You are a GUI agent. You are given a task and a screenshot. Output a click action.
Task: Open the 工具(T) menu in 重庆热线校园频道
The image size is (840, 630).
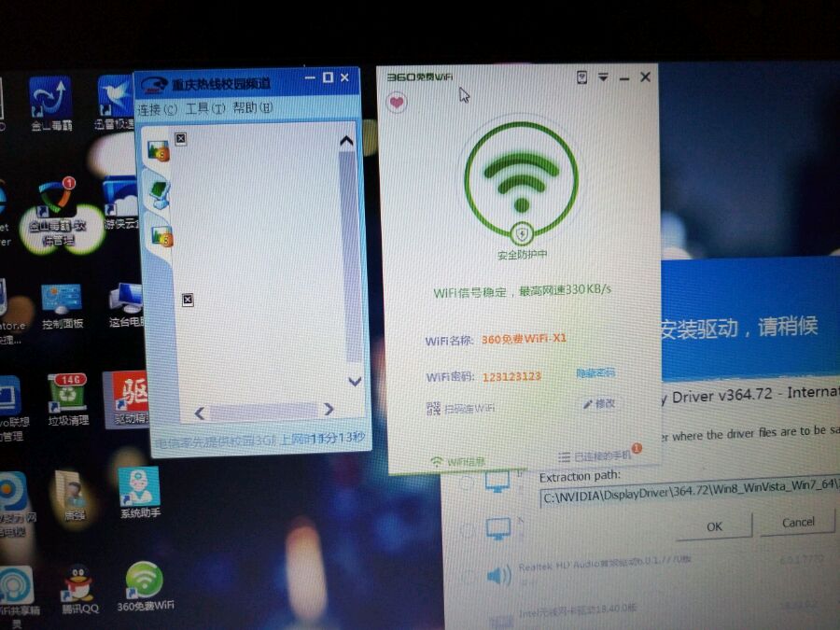click(x=205, y=109)
